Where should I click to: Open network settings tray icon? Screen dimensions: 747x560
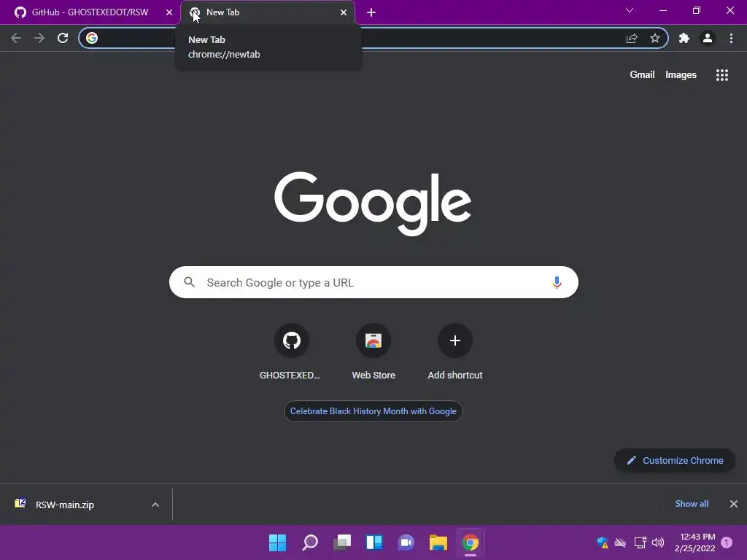coord(640,542)
